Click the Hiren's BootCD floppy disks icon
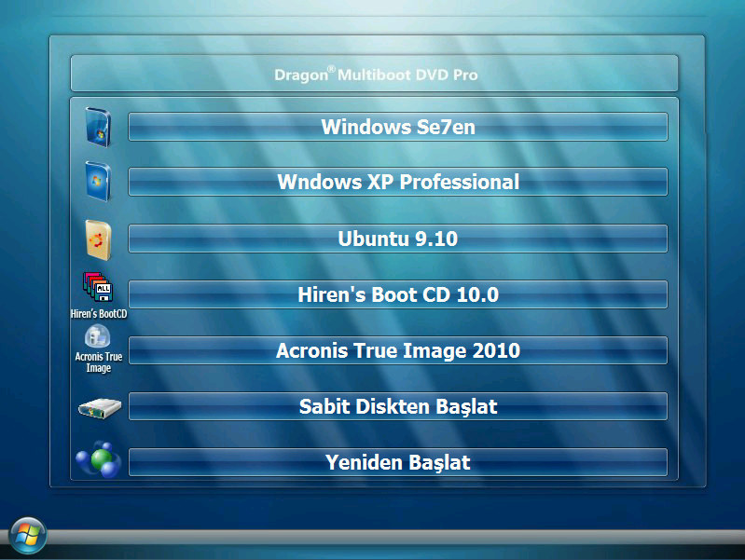Viewport: 745px width, 560px height. 98,287
